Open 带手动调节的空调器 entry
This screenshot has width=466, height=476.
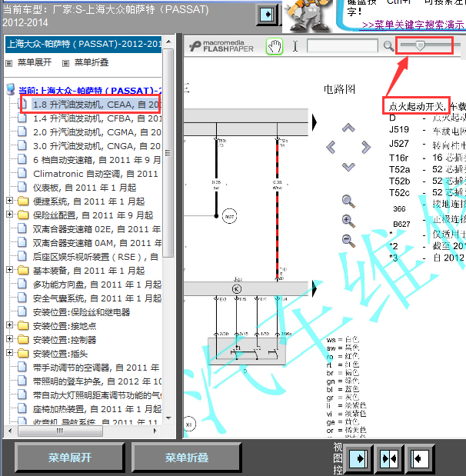96,368
